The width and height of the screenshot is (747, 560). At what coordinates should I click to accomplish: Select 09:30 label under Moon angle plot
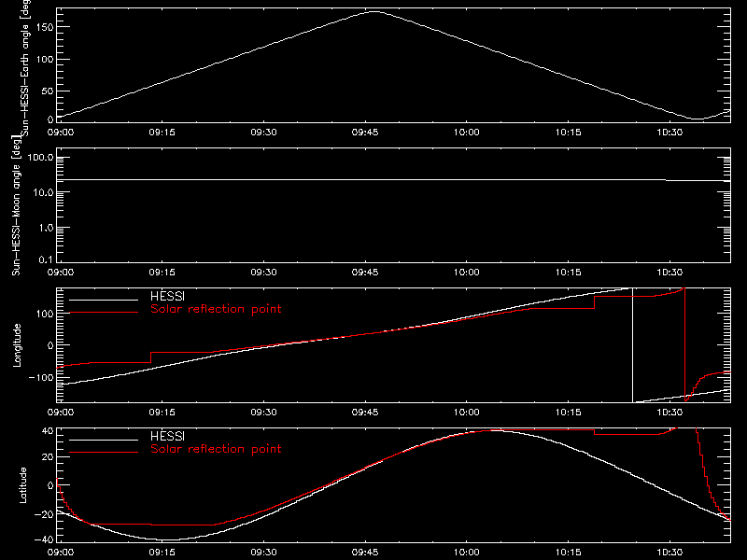[x=263, y=272]
